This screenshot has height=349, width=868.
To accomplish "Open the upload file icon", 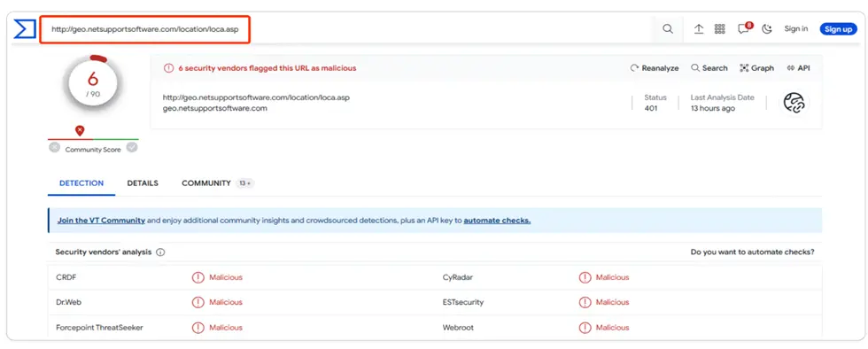I will (699, 29).
